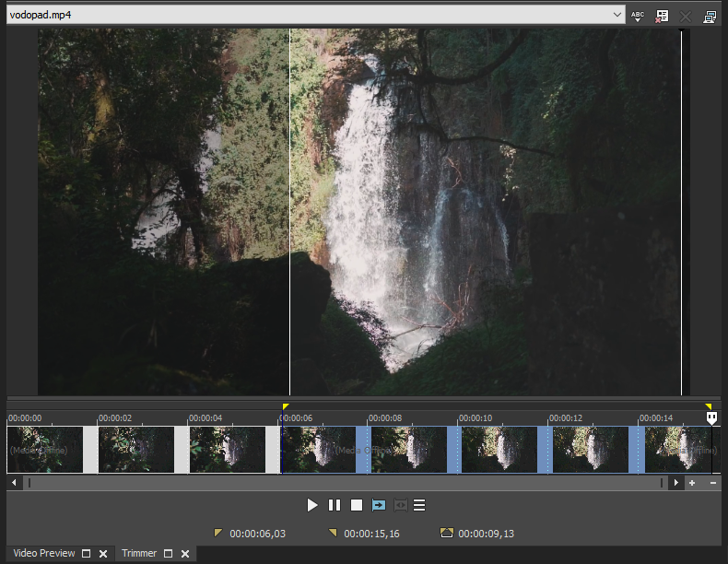The height and width of the screenshot is (564, 728).
Task: Select the Trimmer tab
Action: pyautogui.click(x=139, y=554)
